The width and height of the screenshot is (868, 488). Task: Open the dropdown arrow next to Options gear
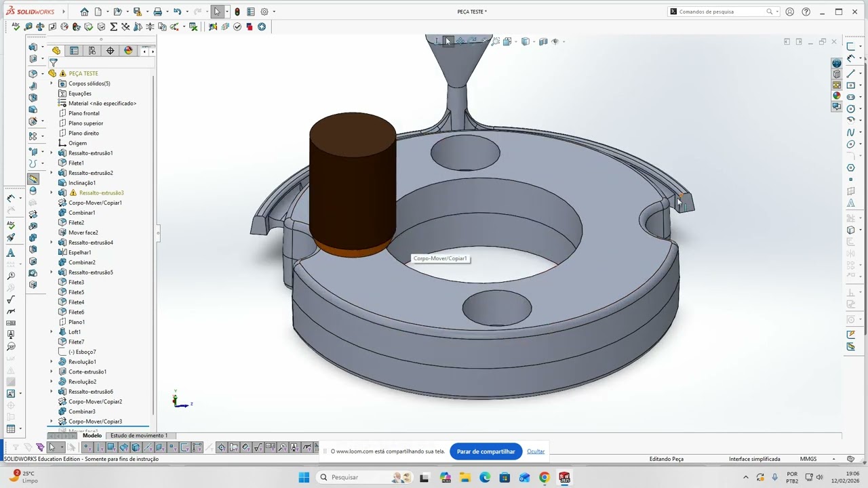coord(274,12)
